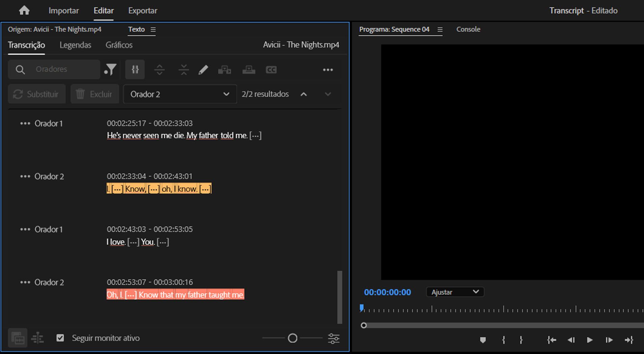Click the expand transcript rows icon

coord(159,69)
